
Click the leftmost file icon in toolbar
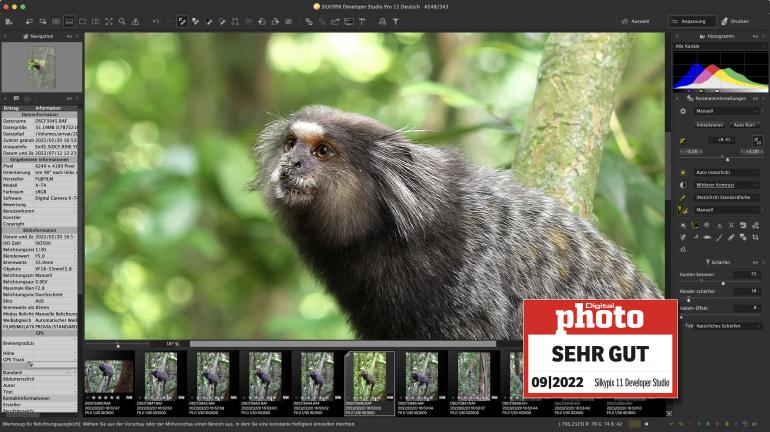(9, 22)
